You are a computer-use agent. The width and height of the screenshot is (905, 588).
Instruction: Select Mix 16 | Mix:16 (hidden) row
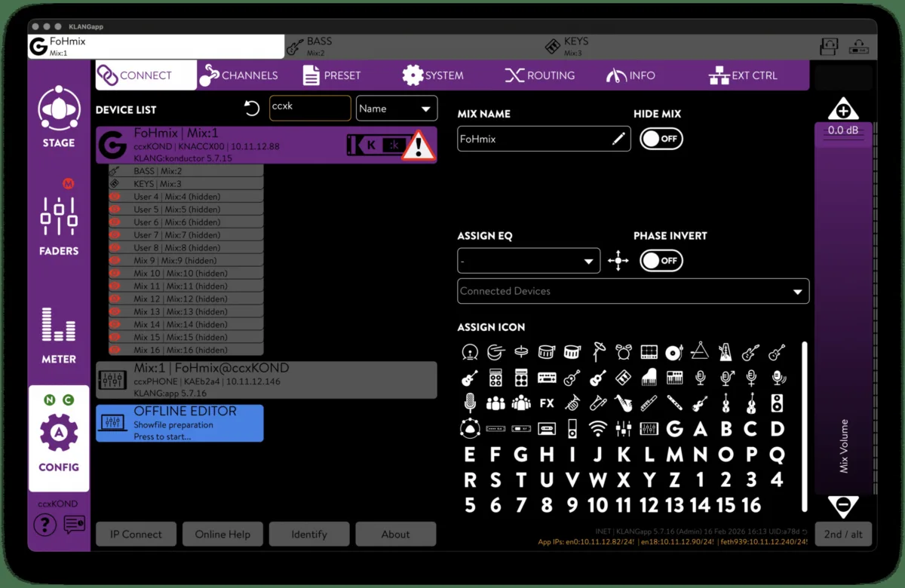pyautogui.click(x=186, y=350)
